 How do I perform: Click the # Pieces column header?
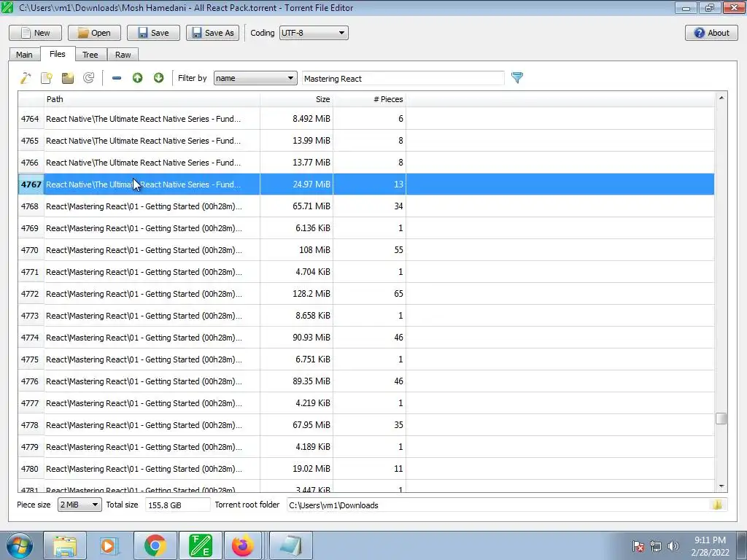pyautogui.click(x=369, y=99)
